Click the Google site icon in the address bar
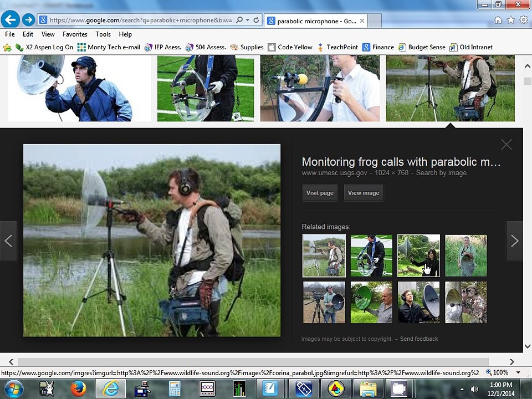Viewport: 532px width, 399px height. click(x=43, y=20)
